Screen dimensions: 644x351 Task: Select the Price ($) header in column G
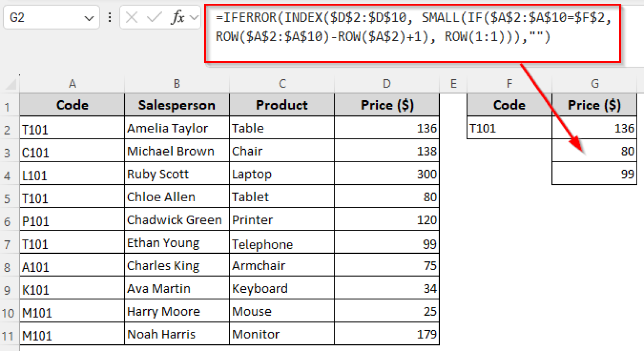(x=595, y=105)
